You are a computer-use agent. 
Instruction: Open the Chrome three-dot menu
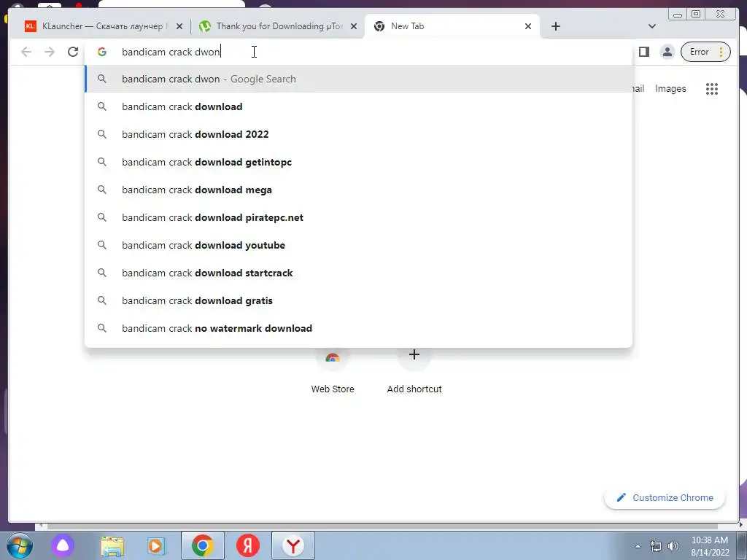pos(721,52)
